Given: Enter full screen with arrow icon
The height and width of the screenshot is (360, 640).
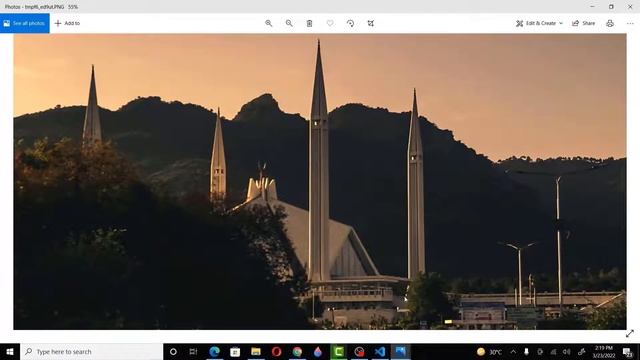Looking at the screenshot, I should click(x=630, y=333).
